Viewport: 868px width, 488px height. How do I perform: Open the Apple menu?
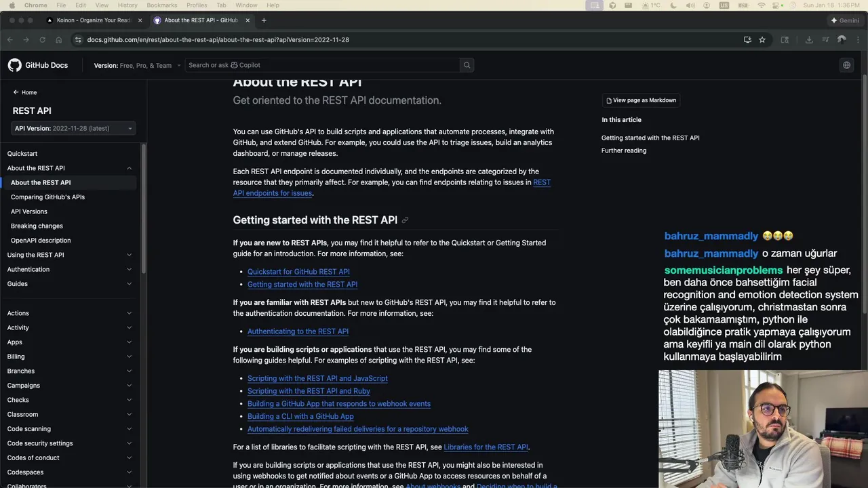click(x=11, y=5)
